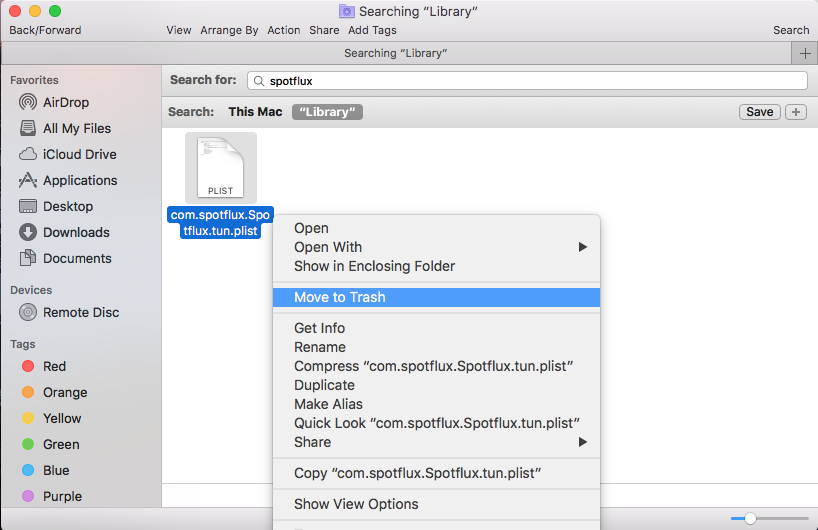Open the View toolbar item

pos(179,30)
